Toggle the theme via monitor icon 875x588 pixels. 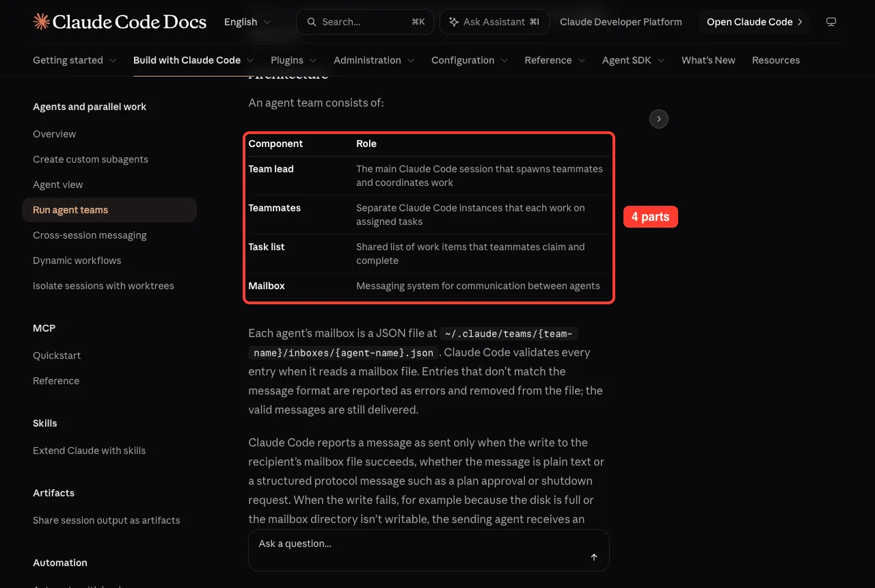click(x=831, y=22)
